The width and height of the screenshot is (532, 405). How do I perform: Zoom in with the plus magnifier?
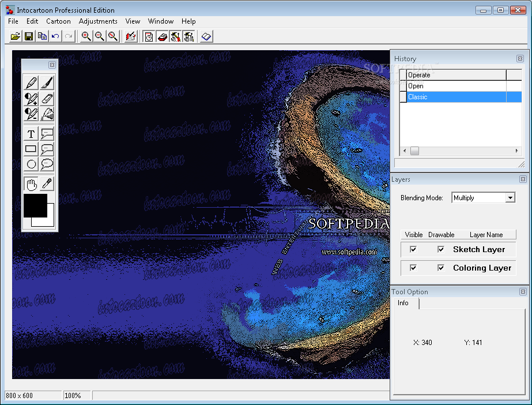point(86,36)
